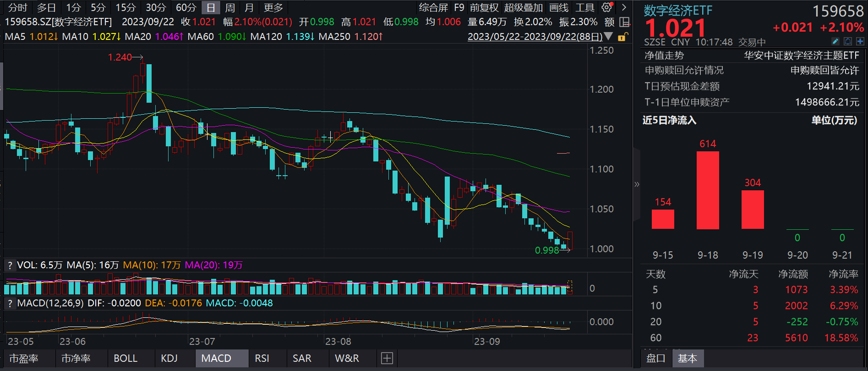Click the MA120 1.139 moving average label
868x371 pixels.
coord(282,36)
